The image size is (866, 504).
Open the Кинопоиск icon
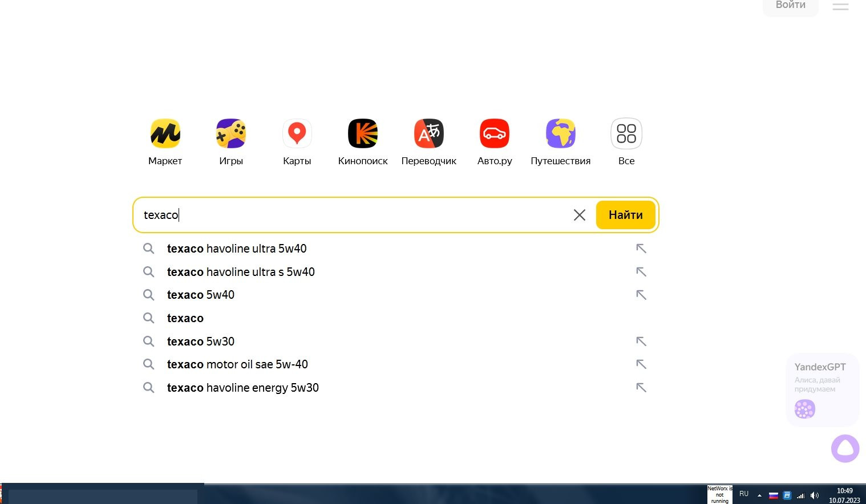click(x=363, y=133)
